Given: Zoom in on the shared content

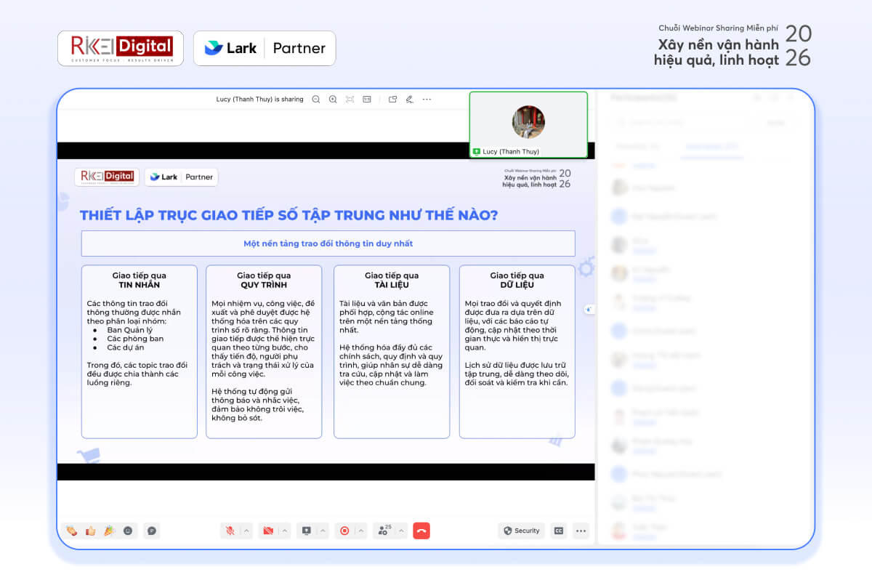Looking at the screenshot, I should (x=333, y=100).
